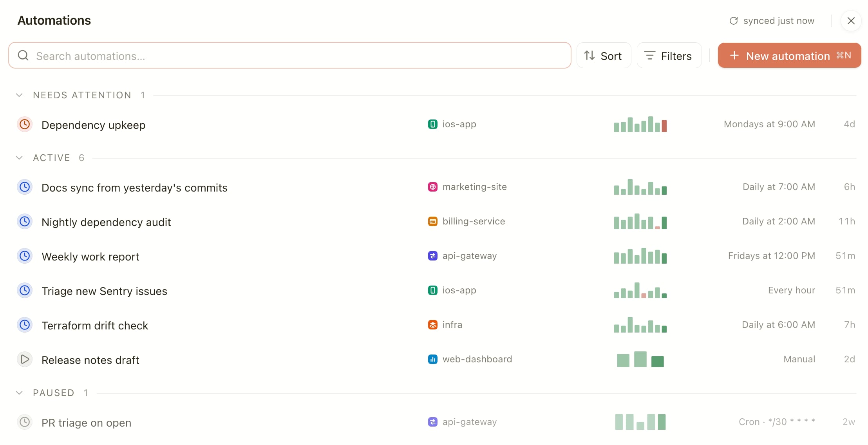
Task: Click the clock icon for Docs sync row
Action: [x=25, y=187]
